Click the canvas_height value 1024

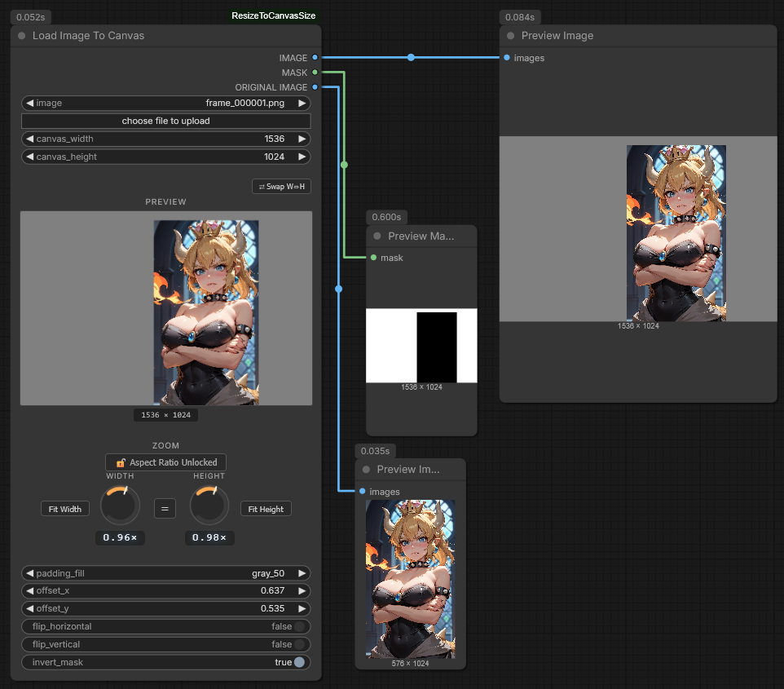[x=274, y=157]
